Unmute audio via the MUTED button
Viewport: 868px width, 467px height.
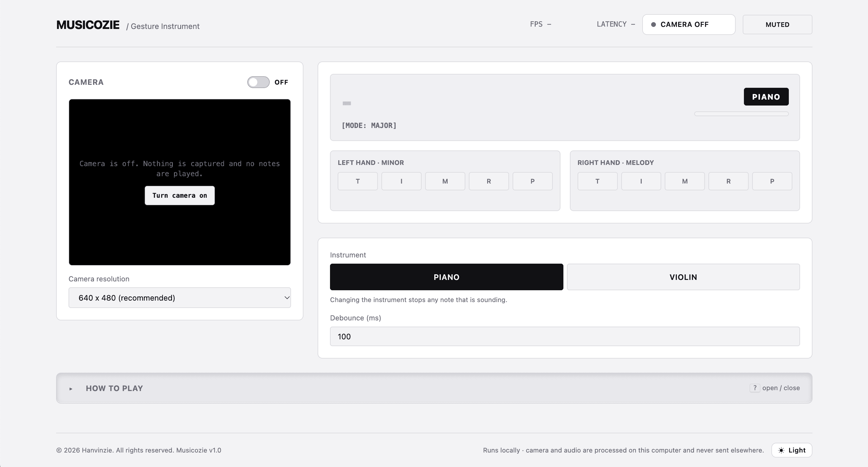[777, 24]
